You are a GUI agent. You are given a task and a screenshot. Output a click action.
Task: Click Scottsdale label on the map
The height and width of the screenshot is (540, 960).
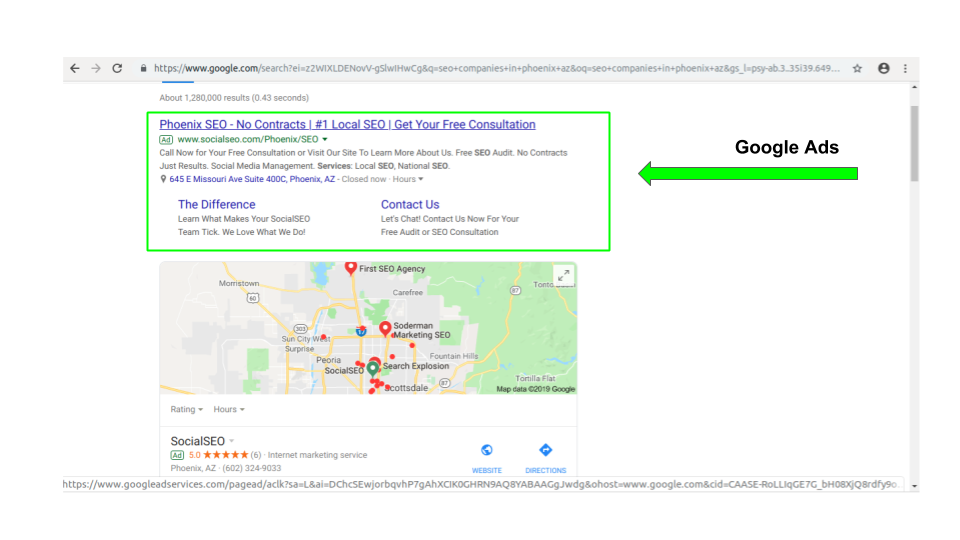point(407,388)
